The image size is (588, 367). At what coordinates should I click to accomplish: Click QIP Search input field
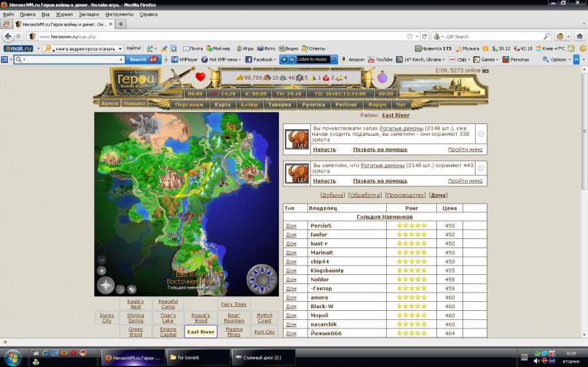click(x=495, y=37)
